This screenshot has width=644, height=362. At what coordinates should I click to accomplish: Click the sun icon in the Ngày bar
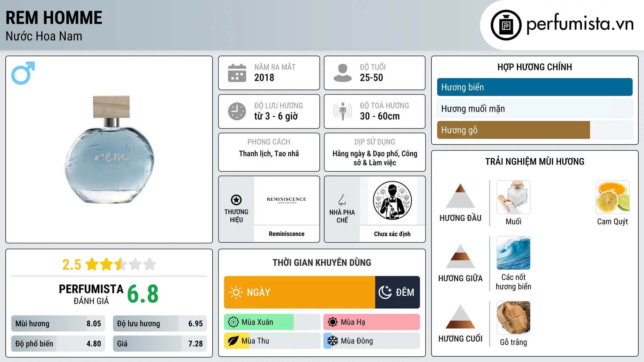[236, 292]
